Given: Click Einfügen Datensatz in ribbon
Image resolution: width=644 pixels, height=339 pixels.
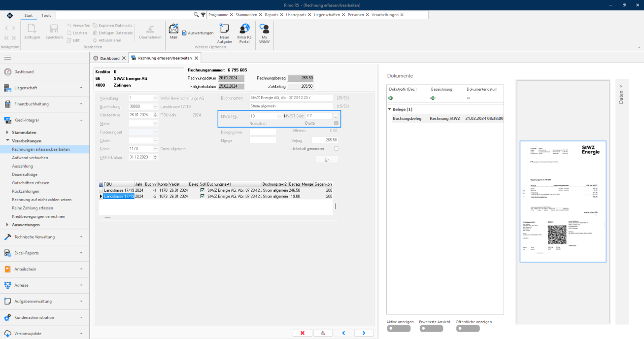Looking at the screenshot, I should 113,33.
